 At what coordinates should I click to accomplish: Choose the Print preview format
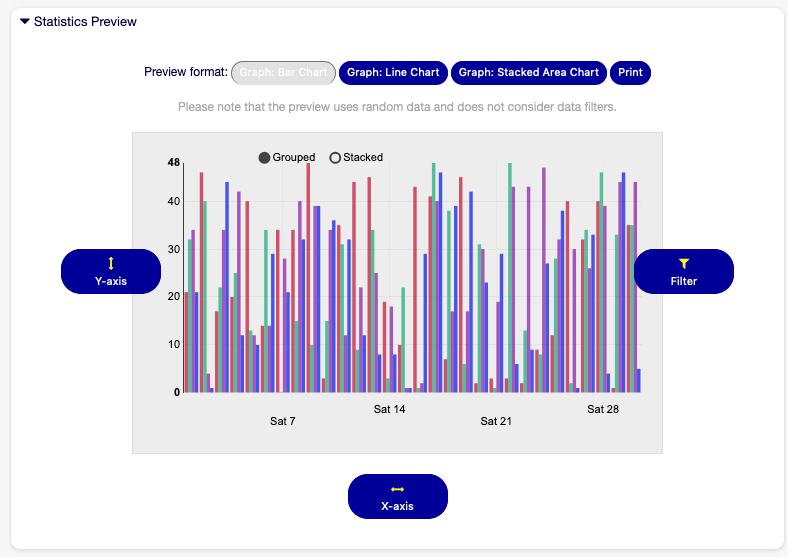(630, 73)
